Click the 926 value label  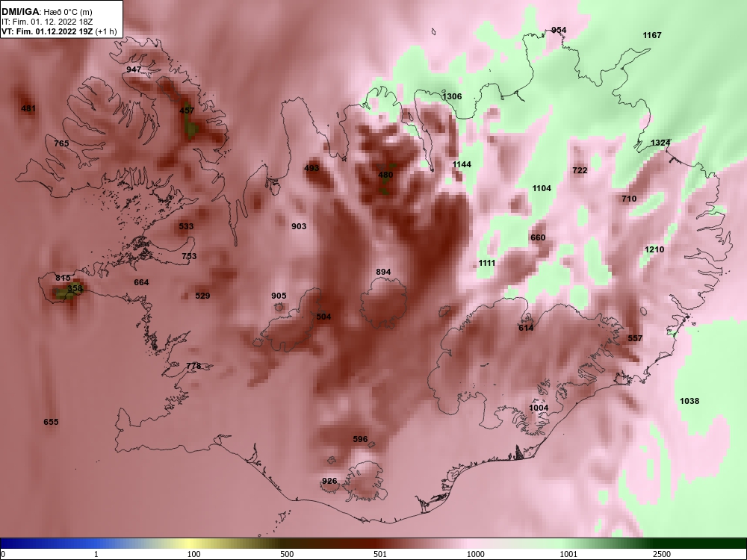point(329,481)
